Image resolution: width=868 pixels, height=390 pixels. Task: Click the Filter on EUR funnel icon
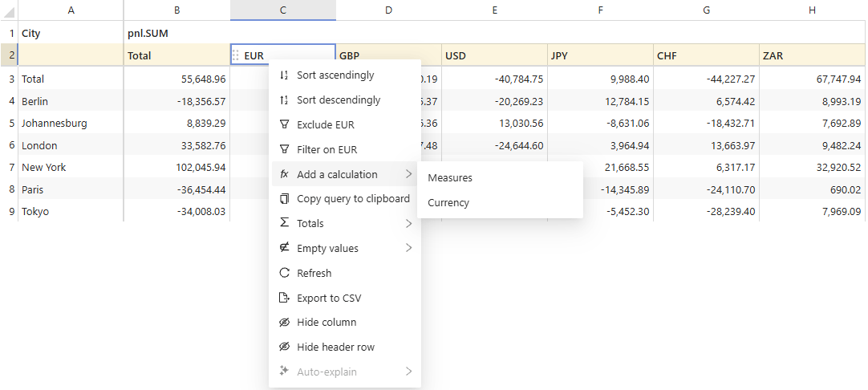point(284,149)
